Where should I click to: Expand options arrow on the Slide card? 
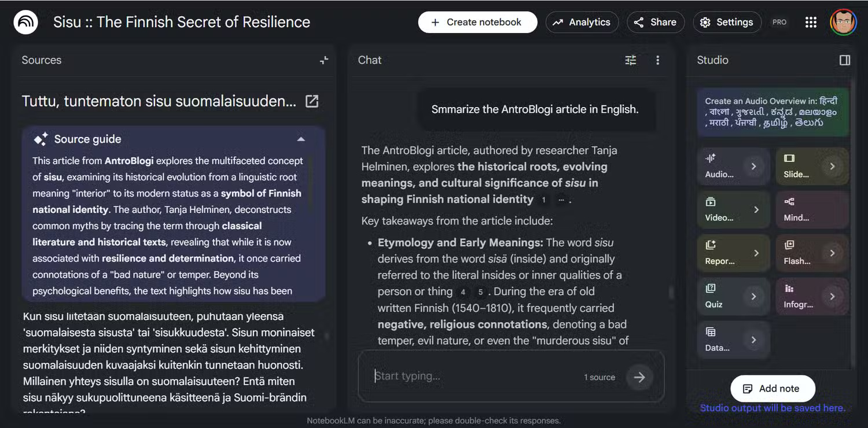[832, 167]
